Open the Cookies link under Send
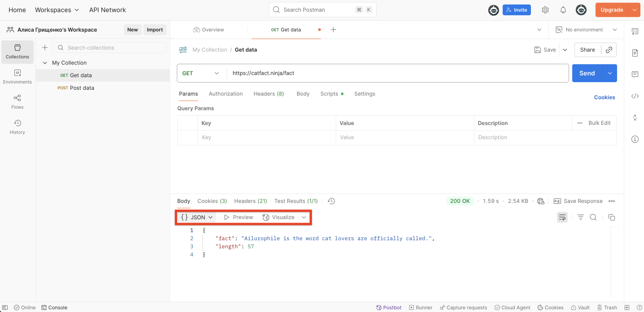 605,97
